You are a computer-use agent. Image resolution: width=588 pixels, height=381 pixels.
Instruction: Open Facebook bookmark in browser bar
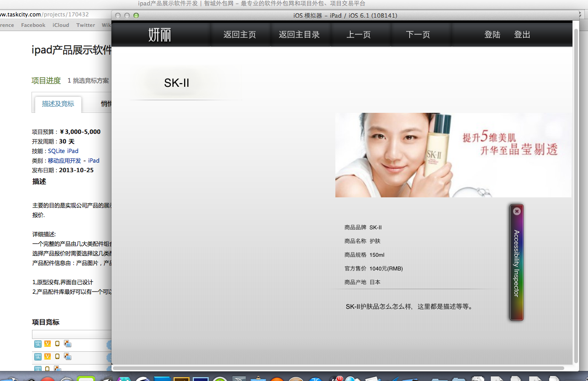coord(33,25)
